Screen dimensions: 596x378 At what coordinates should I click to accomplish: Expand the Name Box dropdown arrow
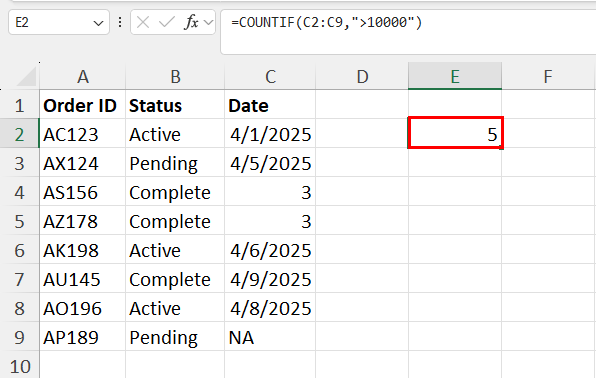98,23
